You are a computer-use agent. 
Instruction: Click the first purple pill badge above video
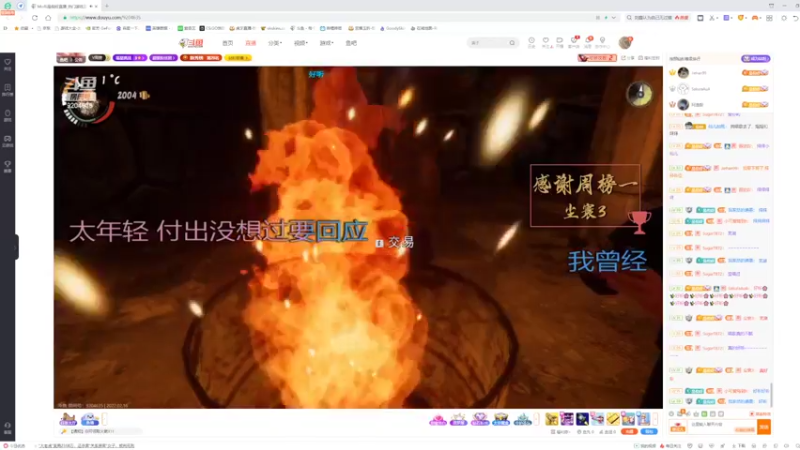(x=130, y=58)
